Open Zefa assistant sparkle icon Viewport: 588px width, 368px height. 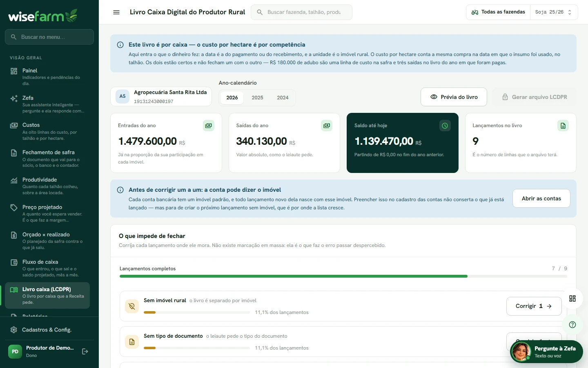[x=14, y=99]
